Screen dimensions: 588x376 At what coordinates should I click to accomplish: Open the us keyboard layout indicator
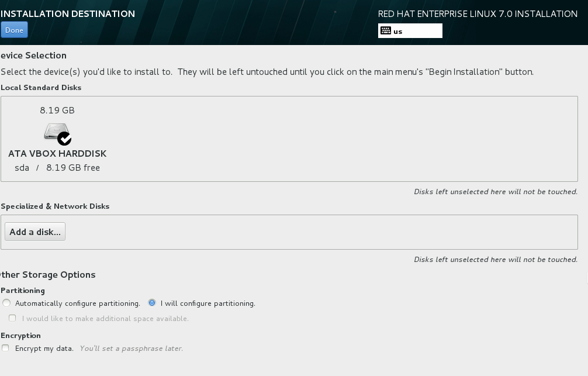pyautogui.click(x=410, y=31)
